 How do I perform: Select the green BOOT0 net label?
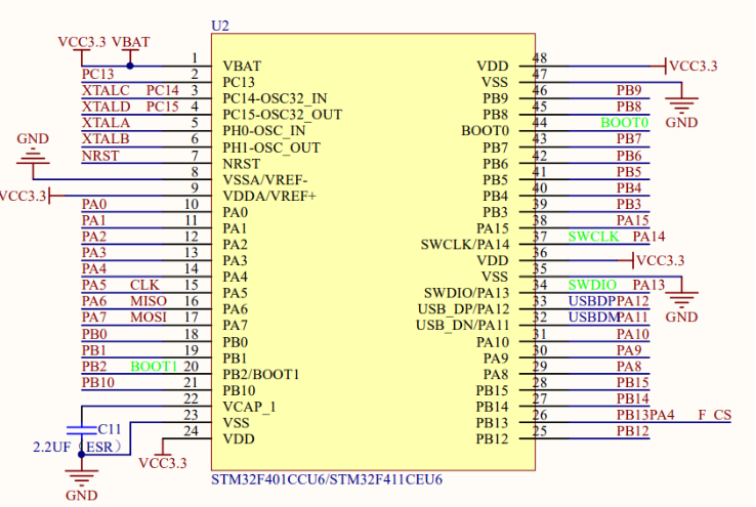pyautogui.click(x=624, y=122)
